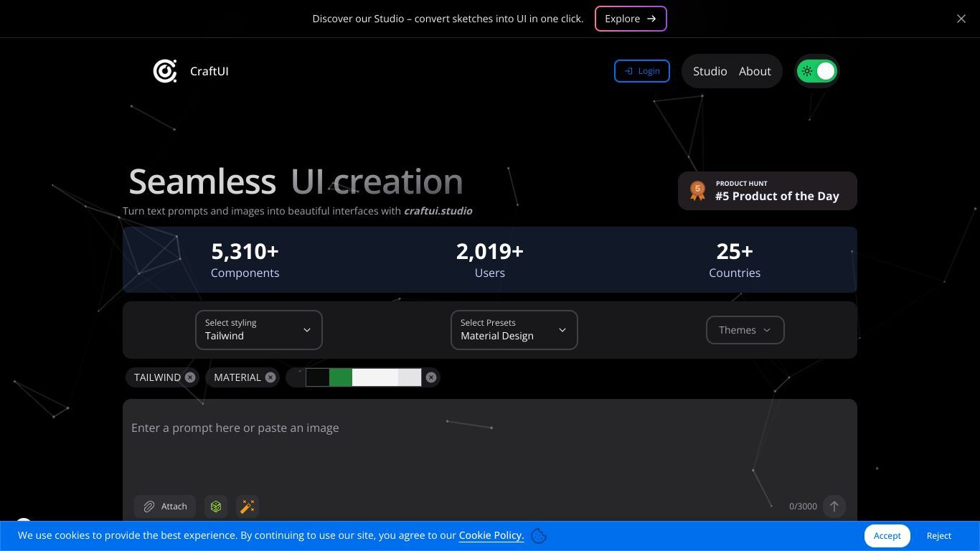Image resolution: width=980 pixels, height=551 pixels.
Task: Click the Login button
Action: point(642,71)
